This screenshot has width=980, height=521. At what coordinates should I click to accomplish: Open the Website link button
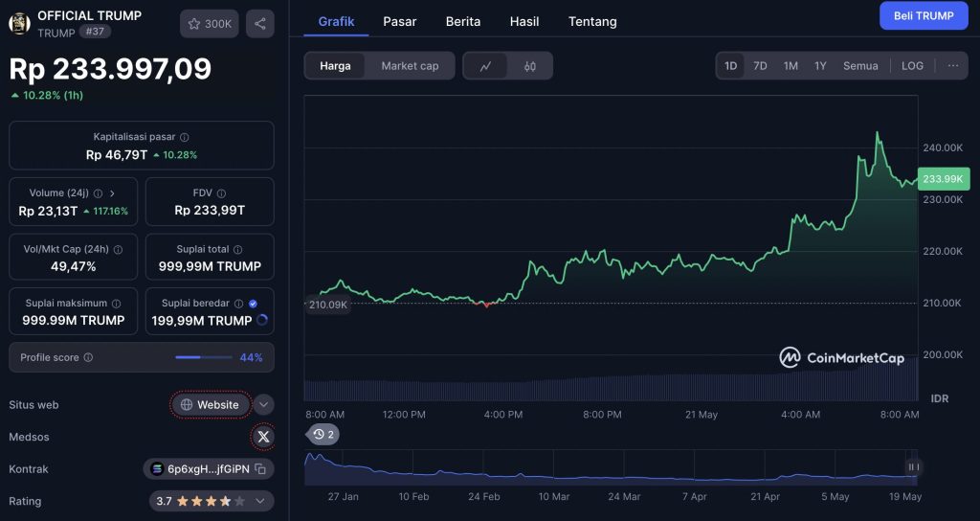point(211,405)
